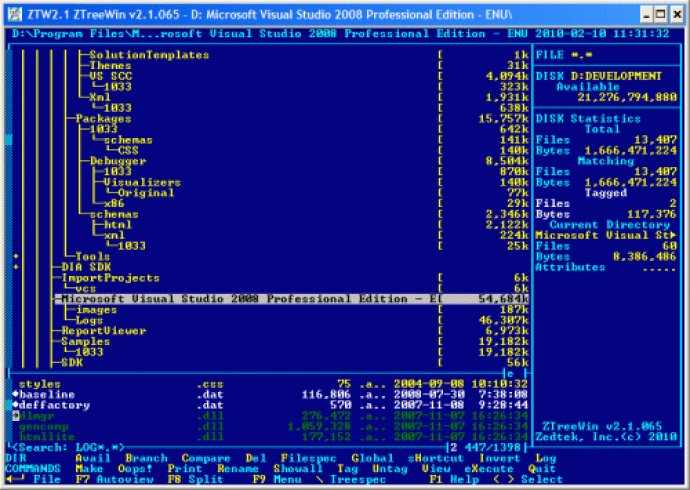Viewport: 690px width, 490px height.
Task: Click the tag diamond beside deffactory.dat
Action: point(15,405)
